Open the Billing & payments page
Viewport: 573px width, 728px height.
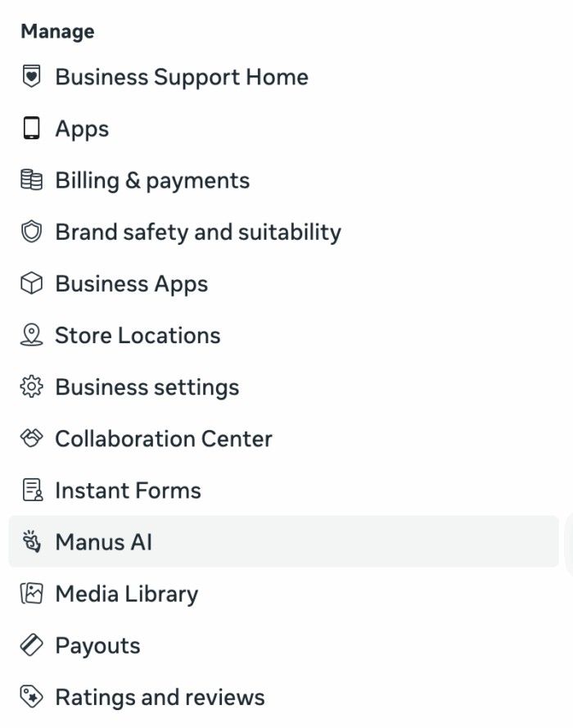(x=152, y=180)
